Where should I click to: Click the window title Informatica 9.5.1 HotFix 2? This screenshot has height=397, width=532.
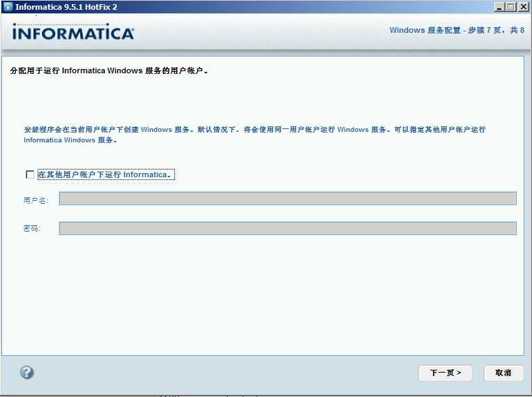point(66,7)
